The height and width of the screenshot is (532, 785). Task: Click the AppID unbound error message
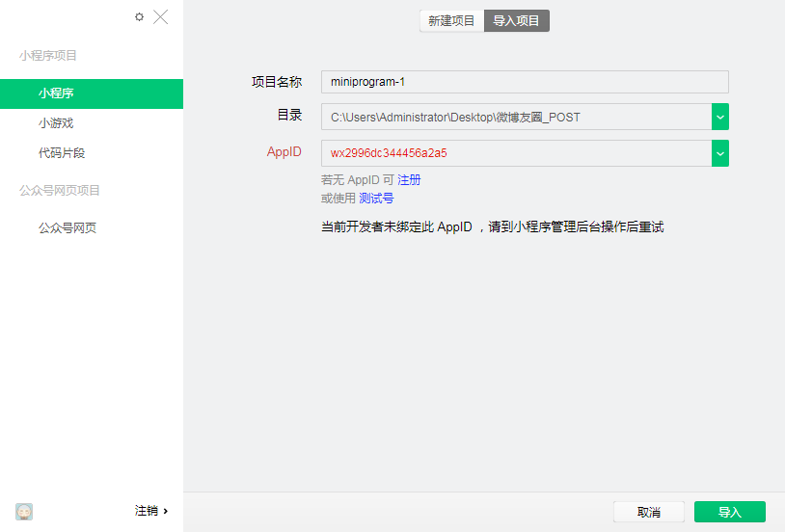(x=492, y=227)
